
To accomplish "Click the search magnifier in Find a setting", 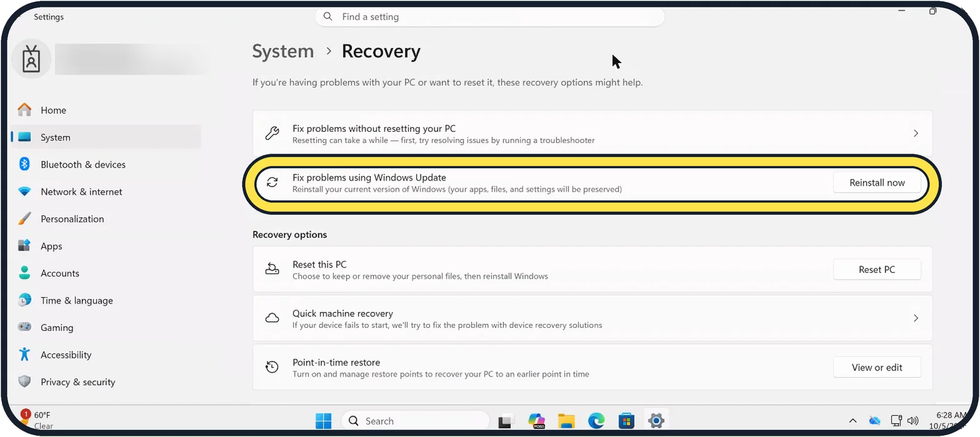I will pos(328,17).
